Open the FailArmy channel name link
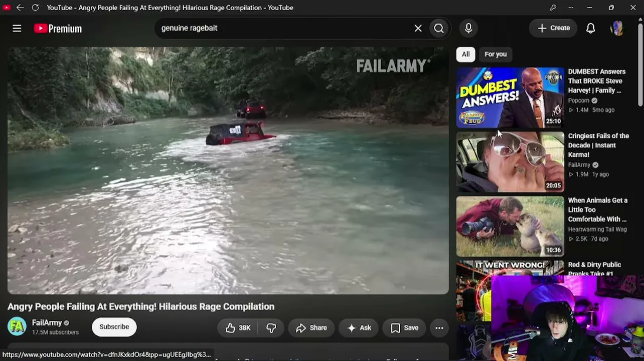644x361 pixels. (47, 323)
